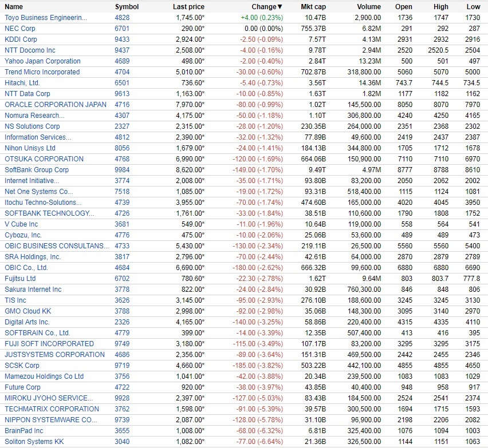Open Net One Systems link
The height and width of the screenshot is (448, 488).
(x=39, y=192)
